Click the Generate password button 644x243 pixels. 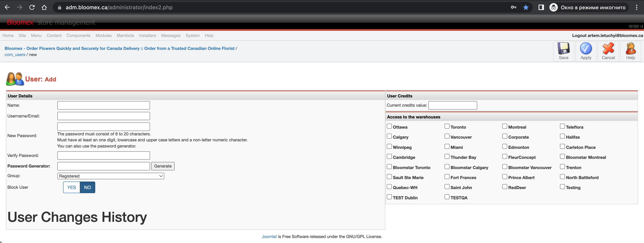coord(163,166)
